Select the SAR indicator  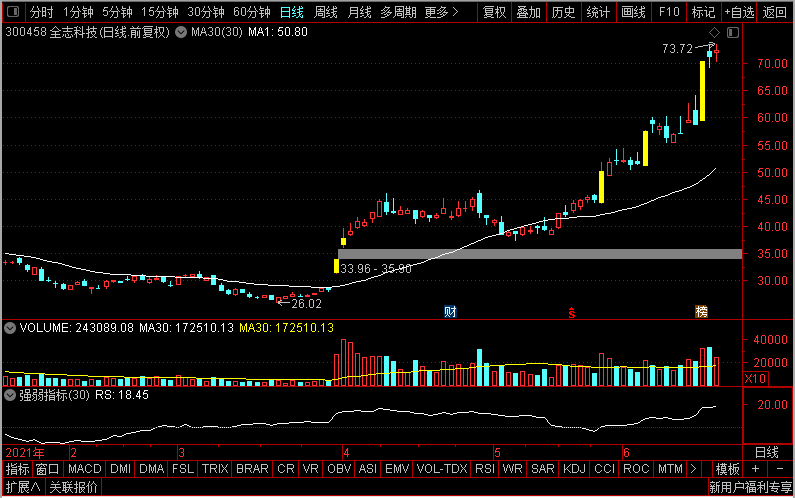pos(543,469)
